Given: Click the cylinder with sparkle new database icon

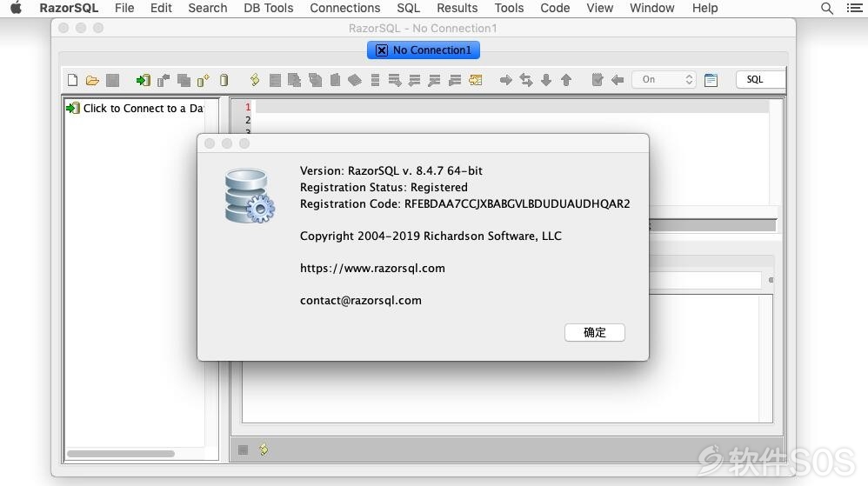Looking at the screenshot, I should click(x=204, y=80).
